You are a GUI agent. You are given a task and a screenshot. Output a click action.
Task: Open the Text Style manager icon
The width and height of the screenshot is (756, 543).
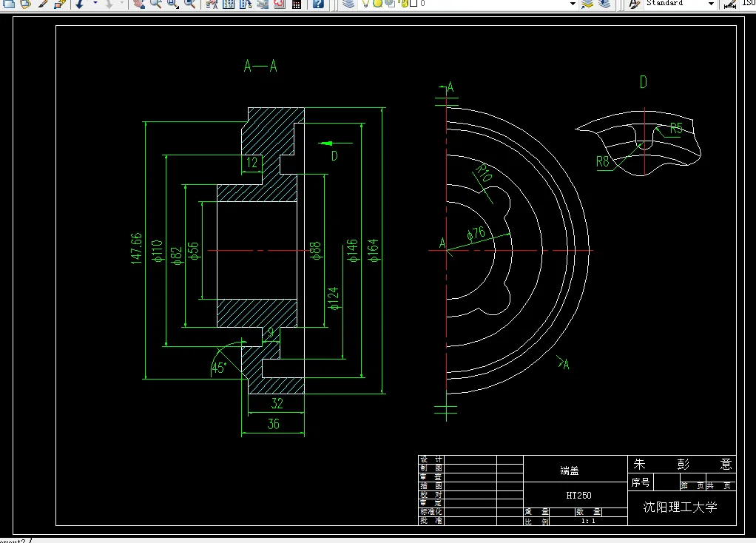(x=635, y=4)
